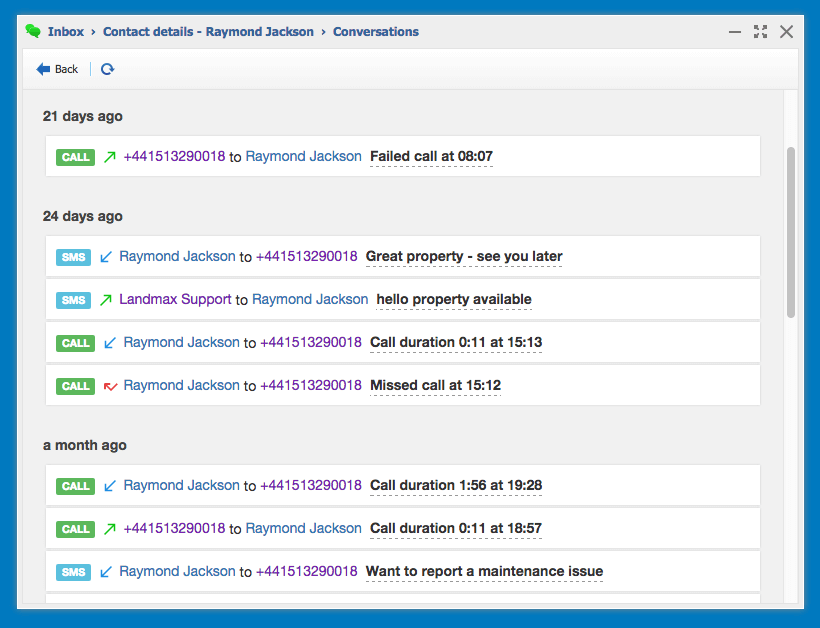Click 'Failed call at 08:07' details
This screenshot has width=820, height=628.
pos(431,157)
